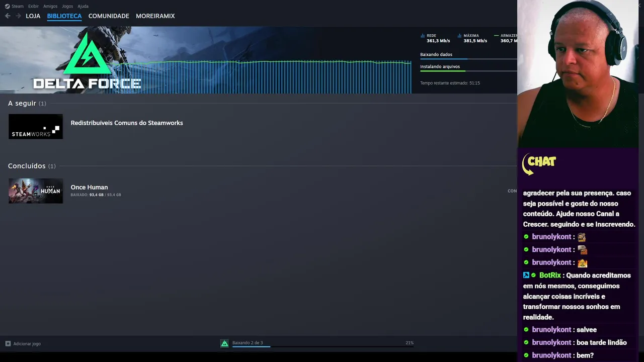Click the Adicionar jogo button
This screenshot has width=644, height=362.
point(23,344)
